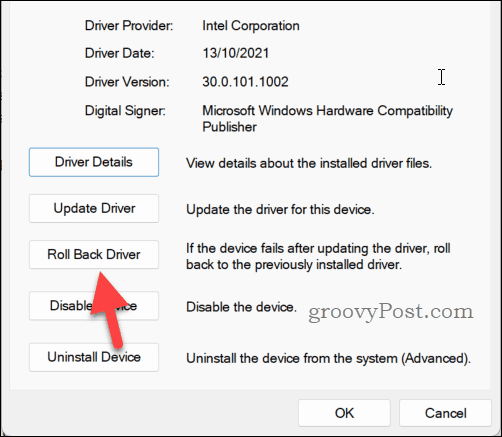Image resolution: width=502 pixels, height=437 pixels.
Task: Click the 'Digital Signer:' label
Action: [125, 111]
